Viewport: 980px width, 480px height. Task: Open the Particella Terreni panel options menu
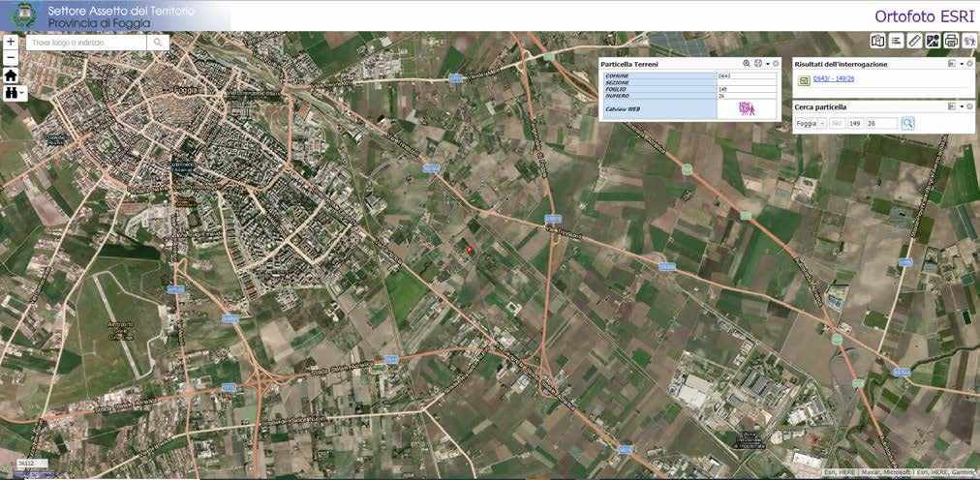click(x=767, y=63)
